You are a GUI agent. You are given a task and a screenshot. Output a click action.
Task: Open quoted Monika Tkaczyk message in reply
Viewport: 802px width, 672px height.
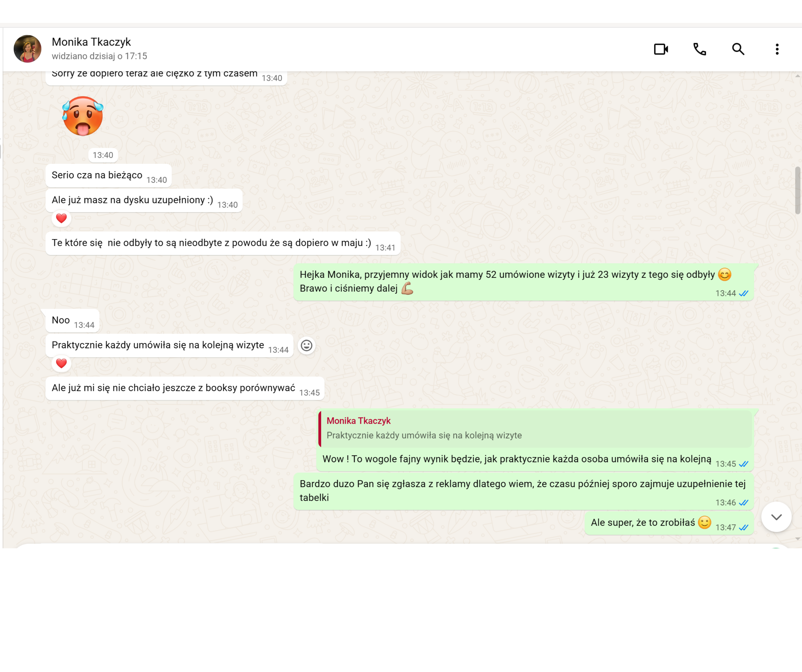point(535,428)
